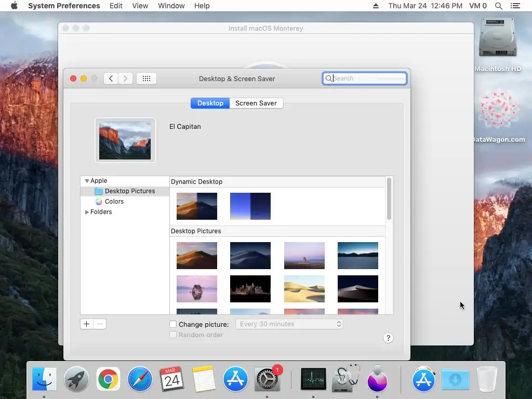Screen dimensions: 532x399
Task: Launch Launchpad rocket icon in Dock
Action: click(x=76, y=379)
